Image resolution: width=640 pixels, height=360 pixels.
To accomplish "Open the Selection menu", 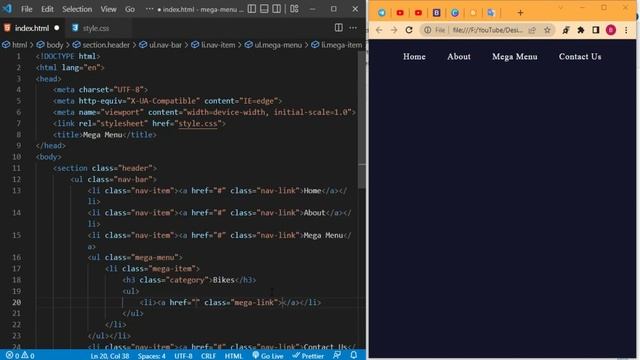I will tap(77, 9).
